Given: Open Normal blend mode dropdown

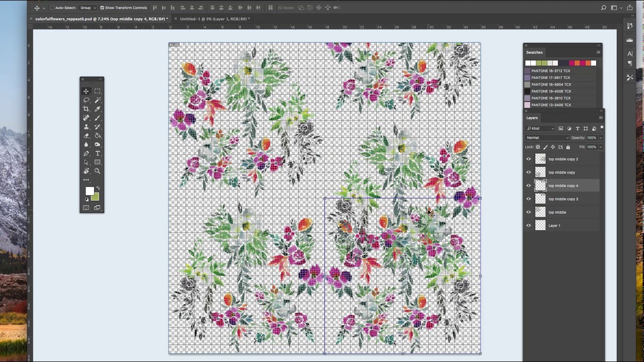Looking at the screenshot, I should coord(547,138).
